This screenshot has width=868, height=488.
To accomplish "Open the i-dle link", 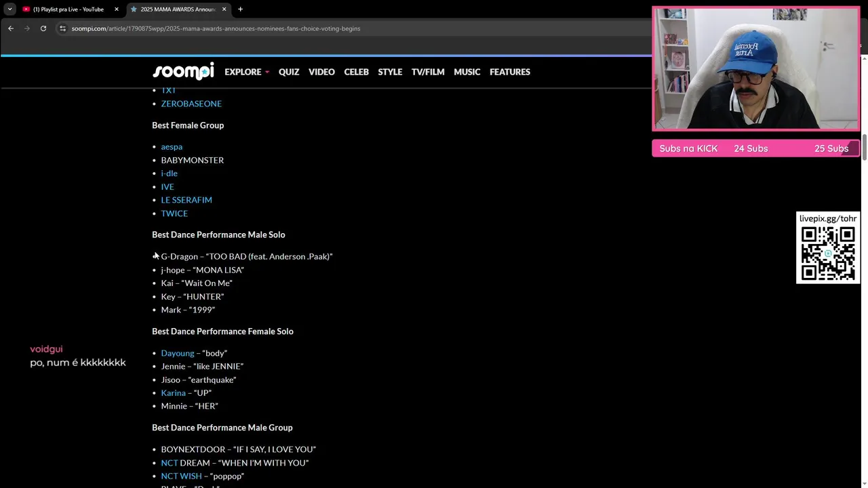I will [169, 174].
